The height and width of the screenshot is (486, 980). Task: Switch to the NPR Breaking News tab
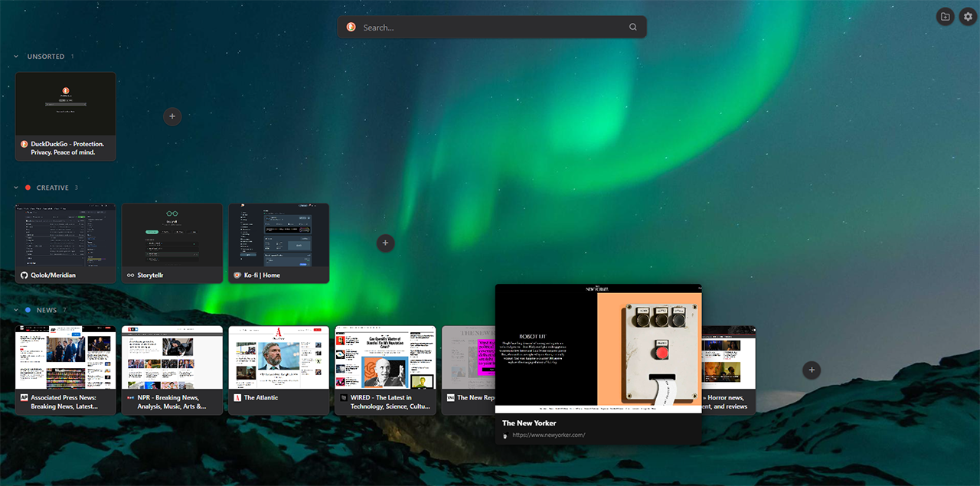point(172,370)
